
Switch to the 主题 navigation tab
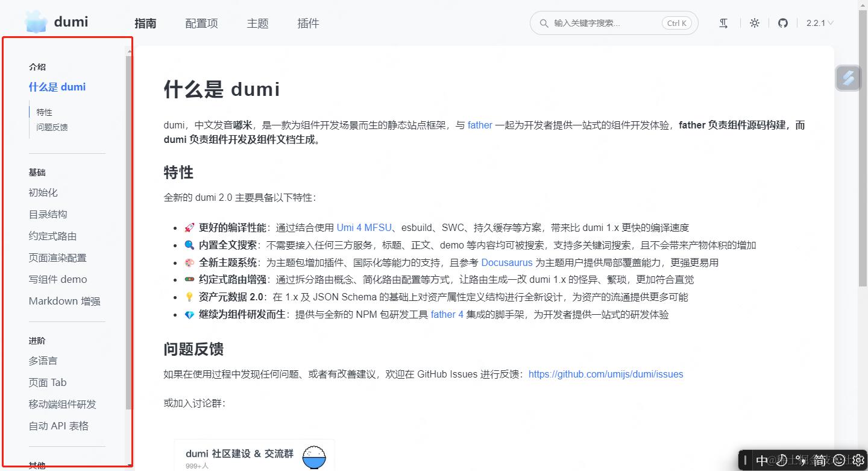[257, 23]
